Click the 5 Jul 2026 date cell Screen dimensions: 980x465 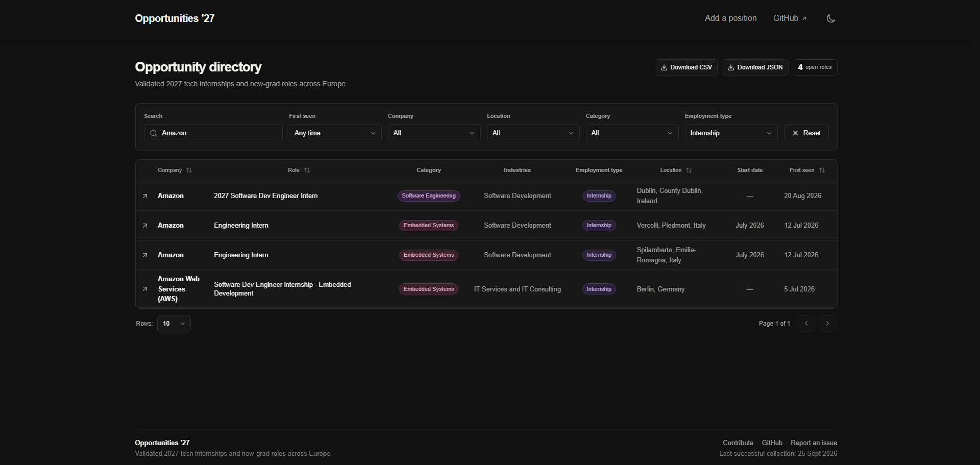799,289
